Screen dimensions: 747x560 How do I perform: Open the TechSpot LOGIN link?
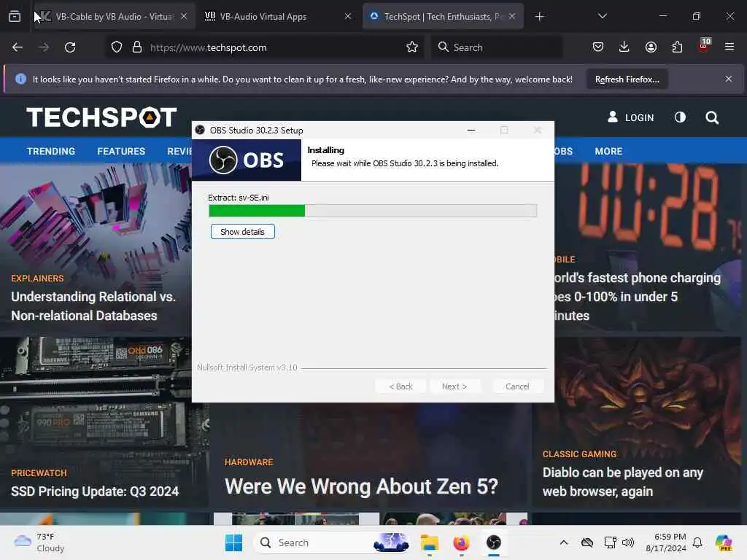[631, 117]
